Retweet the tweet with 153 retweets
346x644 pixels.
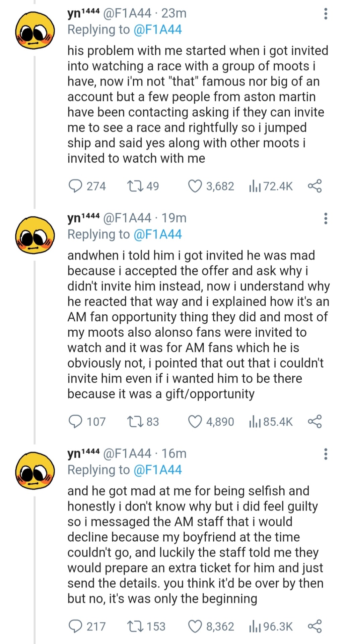click(x=135, y=626)
